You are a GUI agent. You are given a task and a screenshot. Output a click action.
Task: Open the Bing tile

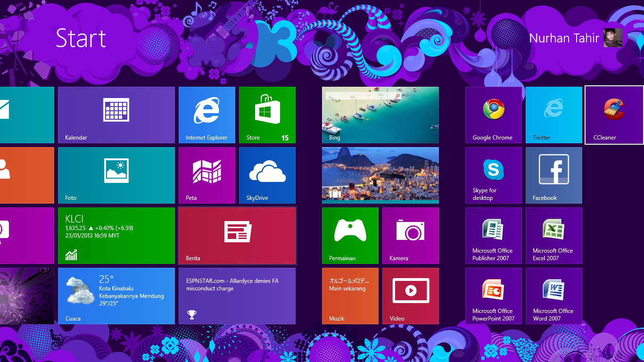click(x=380, y=115)
